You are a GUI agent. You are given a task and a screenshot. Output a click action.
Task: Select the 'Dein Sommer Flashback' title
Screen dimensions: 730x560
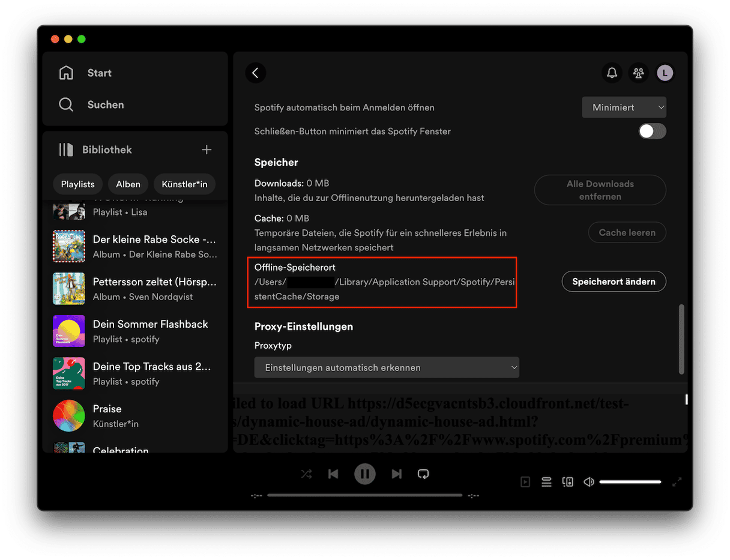click(x=151, y=324)
